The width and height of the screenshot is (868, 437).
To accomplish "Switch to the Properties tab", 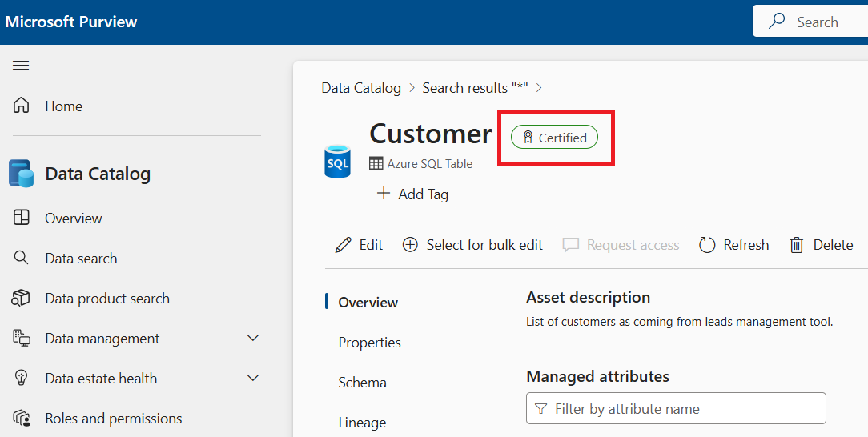I will coord(369,343).
